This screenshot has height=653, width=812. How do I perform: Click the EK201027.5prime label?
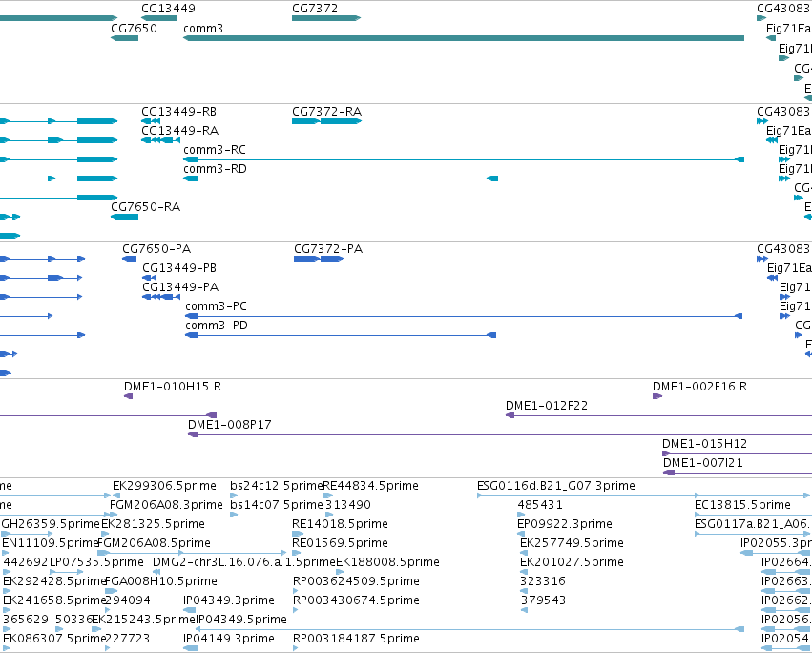point(572,562)
